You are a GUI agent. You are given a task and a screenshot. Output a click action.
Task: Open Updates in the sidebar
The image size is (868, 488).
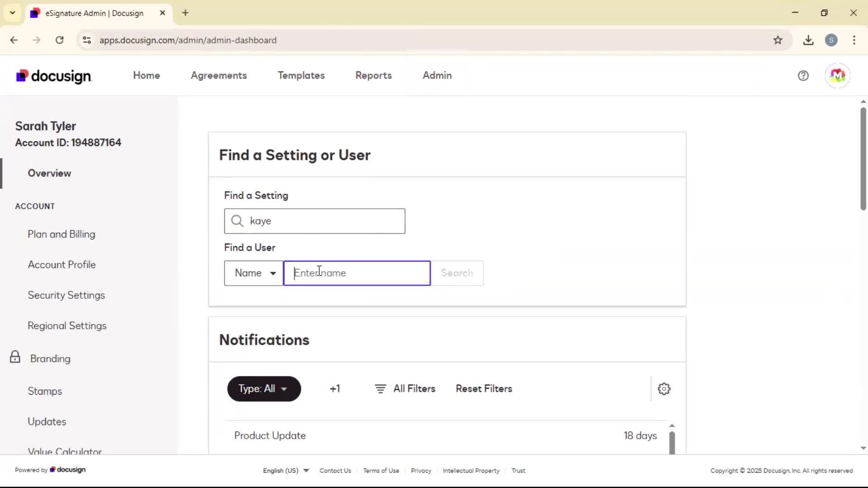tap(47, 422)
